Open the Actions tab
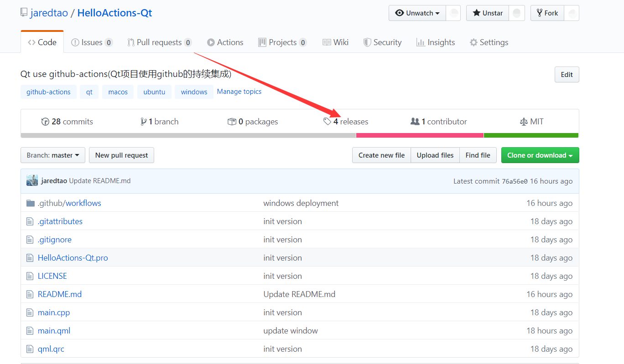This screenshot has height=364, width=624. point(225,42)
